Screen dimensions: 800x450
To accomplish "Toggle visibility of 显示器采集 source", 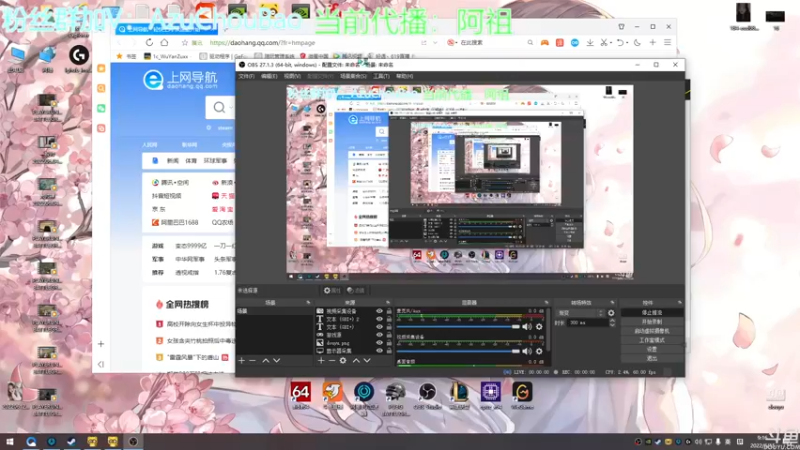I will click(x=379, y=351).
